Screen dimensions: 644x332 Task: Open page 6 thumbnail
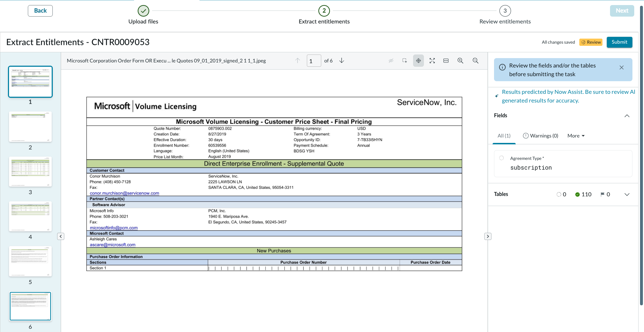tap(30, 306)
